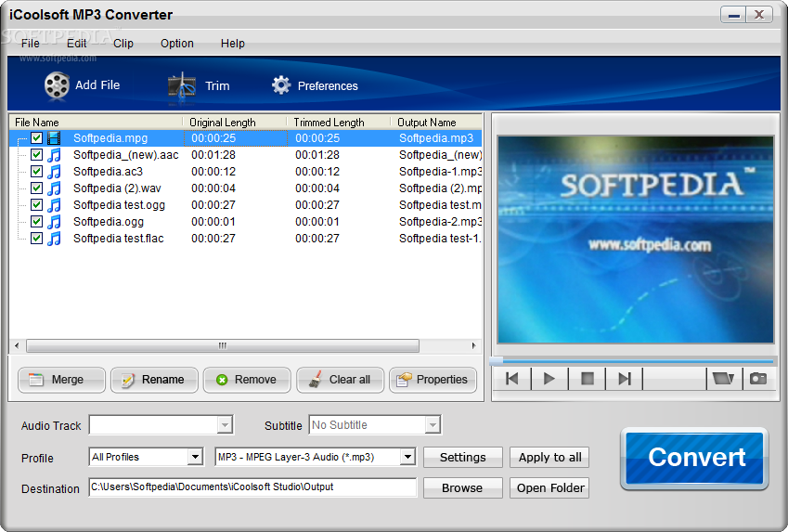Click the music note icon for Softpedia.ac3

54,172
